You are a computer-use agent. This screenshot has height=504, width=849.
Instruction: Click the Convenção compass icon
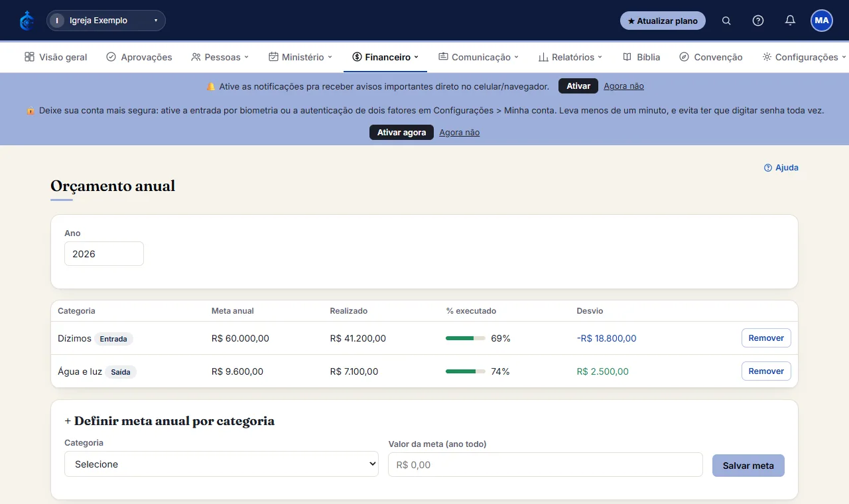(x=685, y=57)
